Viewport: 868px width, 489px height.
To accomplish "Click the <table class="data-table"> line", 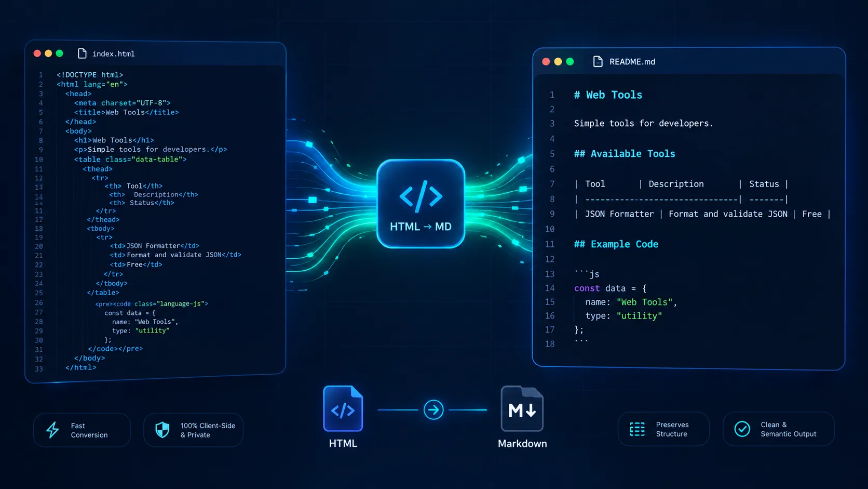I will 130,159.
